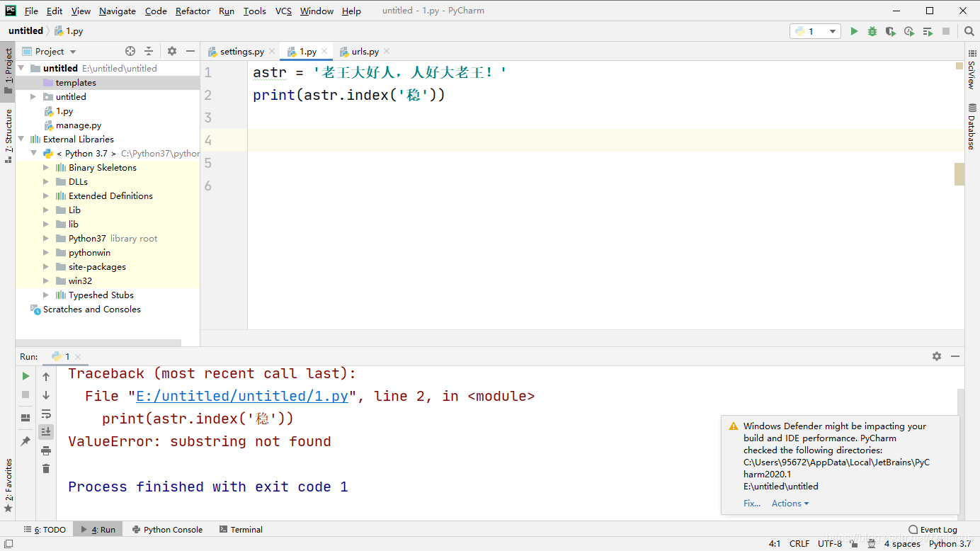Start debugging with the bug icon
Image resolution: width=980 pixels, height=551 pixels.
pyautogui.click(x=872, y=31)
